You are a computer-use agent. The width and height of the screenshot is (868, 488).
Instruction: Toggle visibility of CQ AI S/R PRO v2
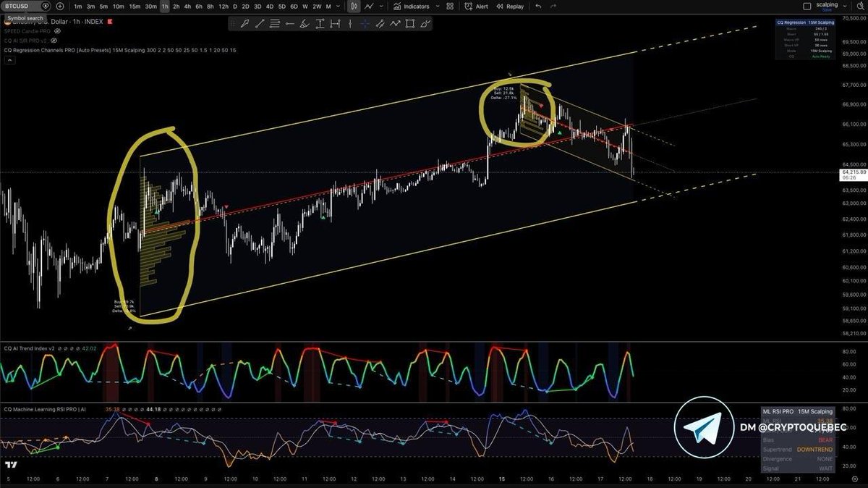(54, 41)
